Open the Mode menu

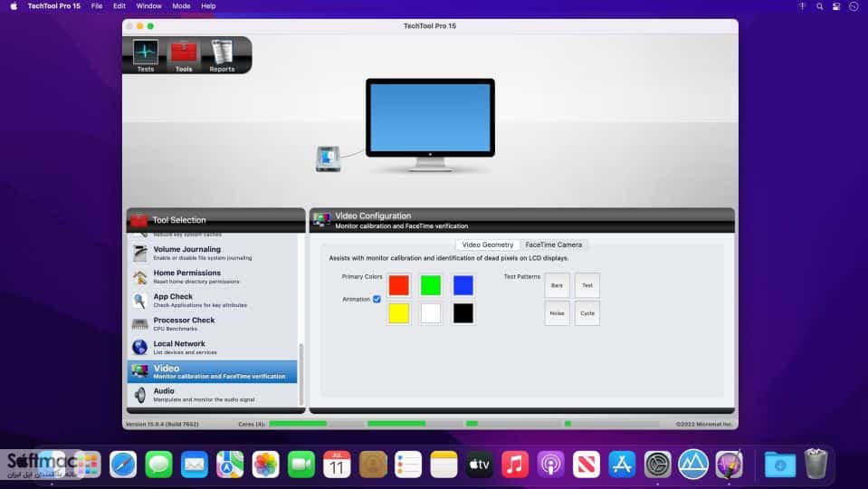click(181, 6)
